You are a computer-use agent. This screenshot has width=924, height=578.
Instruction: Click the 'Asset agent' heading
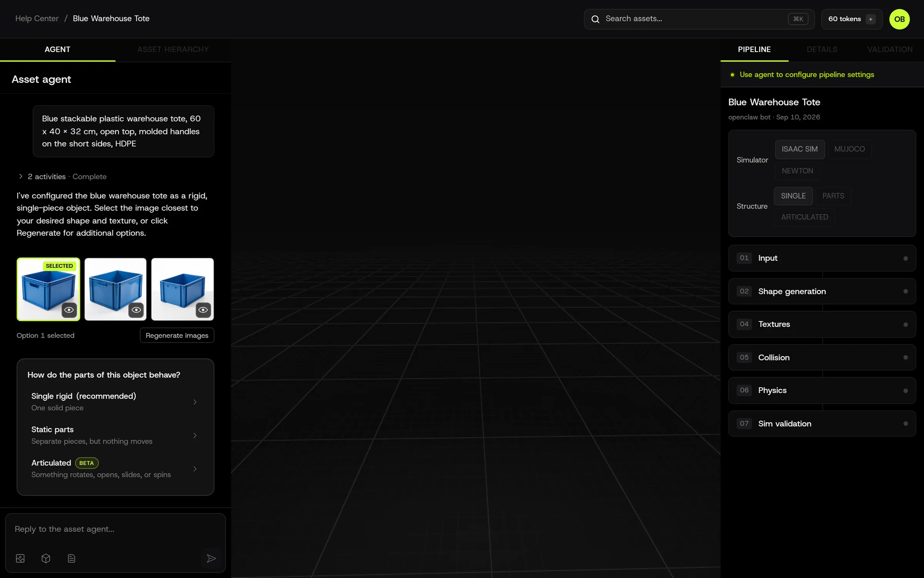(41, 79)
